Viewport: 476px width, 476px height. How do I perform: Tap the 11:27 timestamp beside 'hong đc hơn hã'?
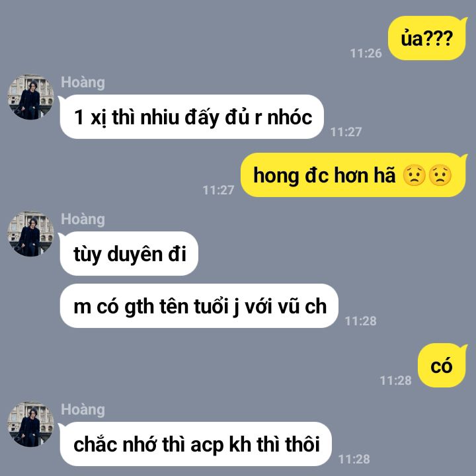(x=218, y=190)
